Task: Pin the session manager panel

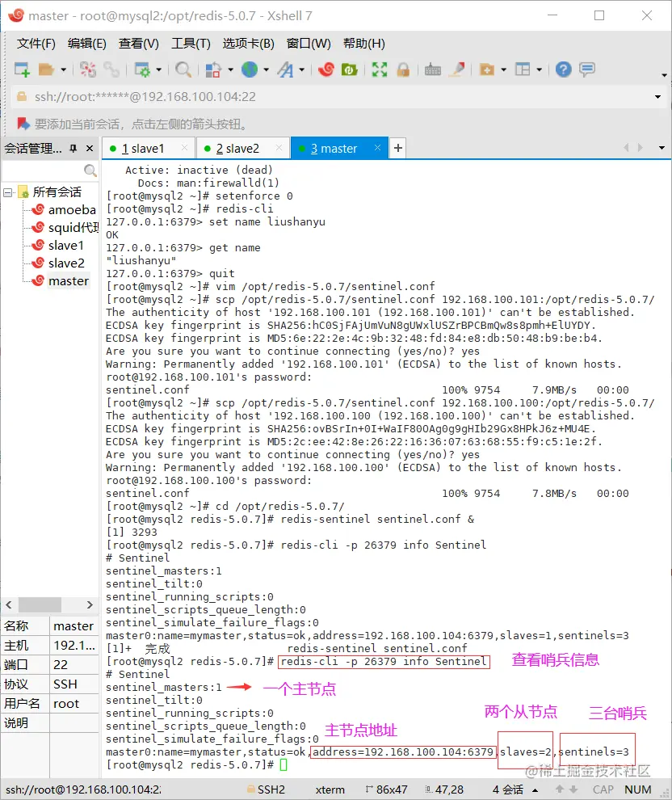Action: (73, 149)
